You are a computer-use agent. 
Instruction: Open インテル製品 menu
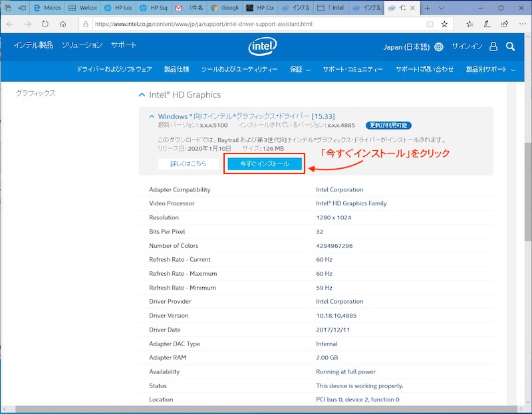coord(33,45)
